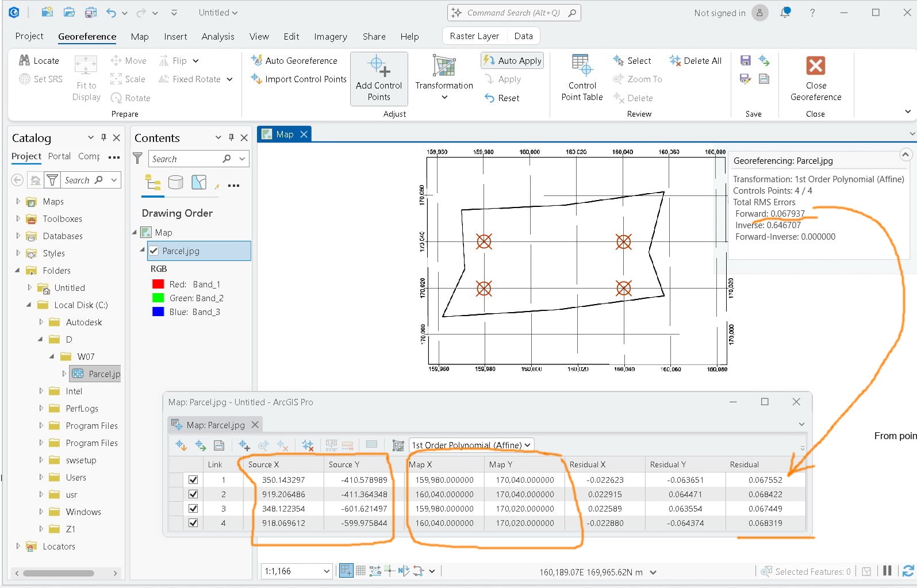Click Auto Georeference
This screenshot has width=917, height=588.
(x=294, y=60)
